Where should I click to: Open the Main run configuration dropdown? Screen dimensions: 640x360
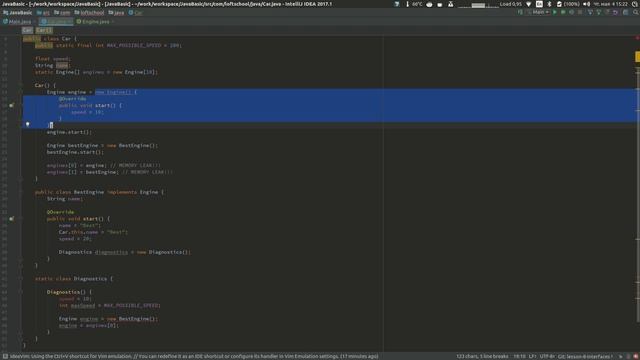click(538, 12)
